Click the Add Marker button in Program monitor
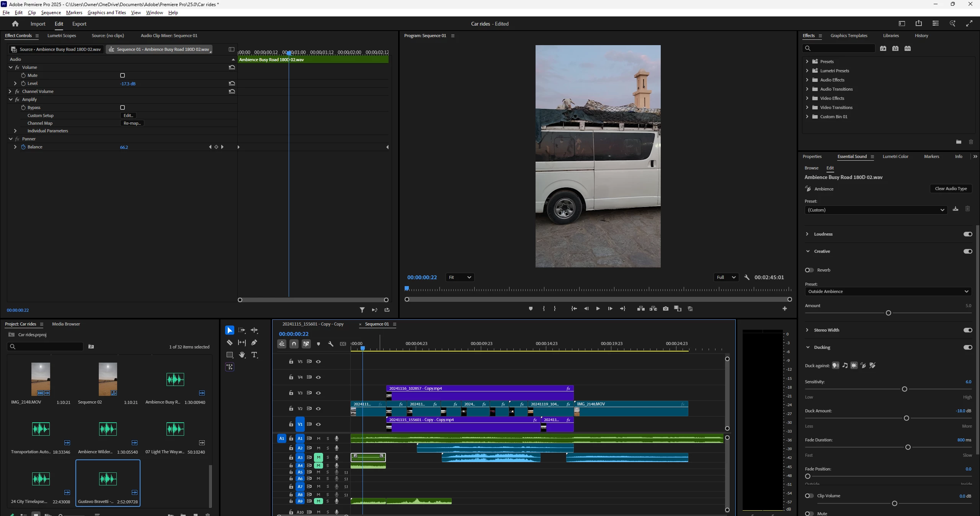980x516 pixels. point(531,309)
